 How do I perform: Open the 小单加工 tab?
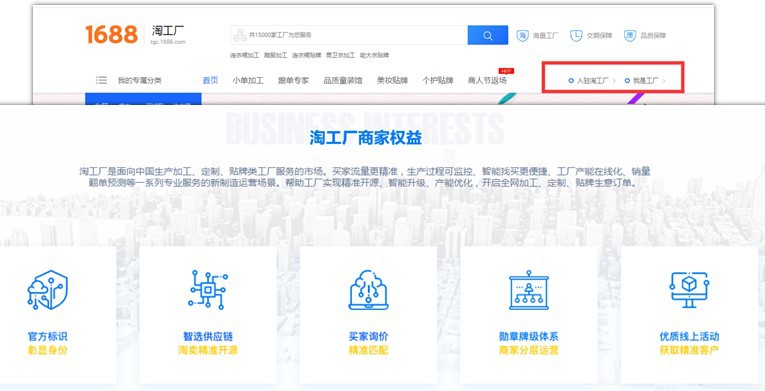[248, 80]
